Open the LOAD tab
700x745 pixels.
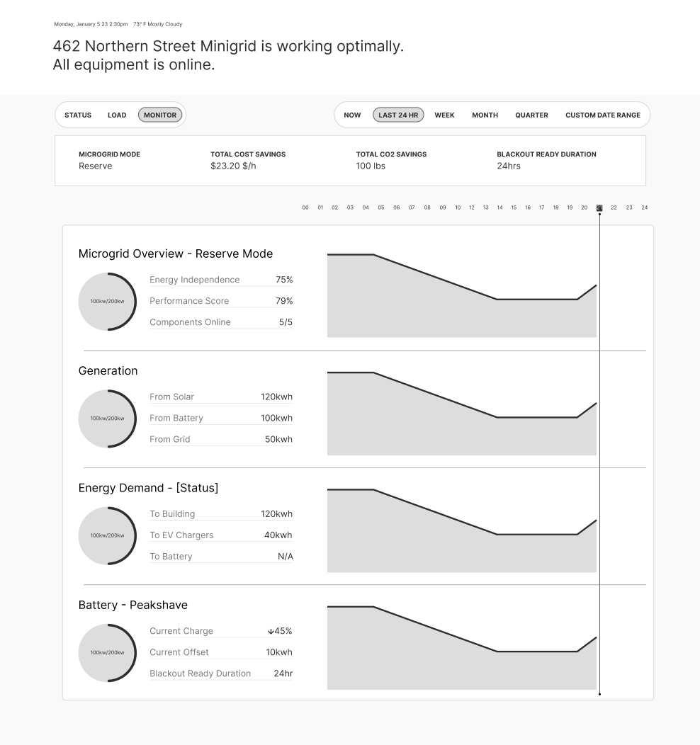[x=117, y=115]
